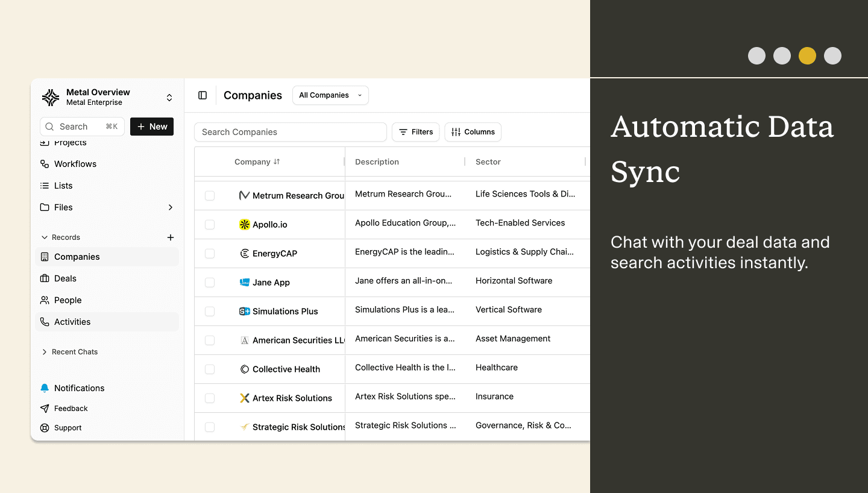Check the Strategic Risk Solutions row checkbox
This screenshot has width=868, height=493.
click(210, 427)
